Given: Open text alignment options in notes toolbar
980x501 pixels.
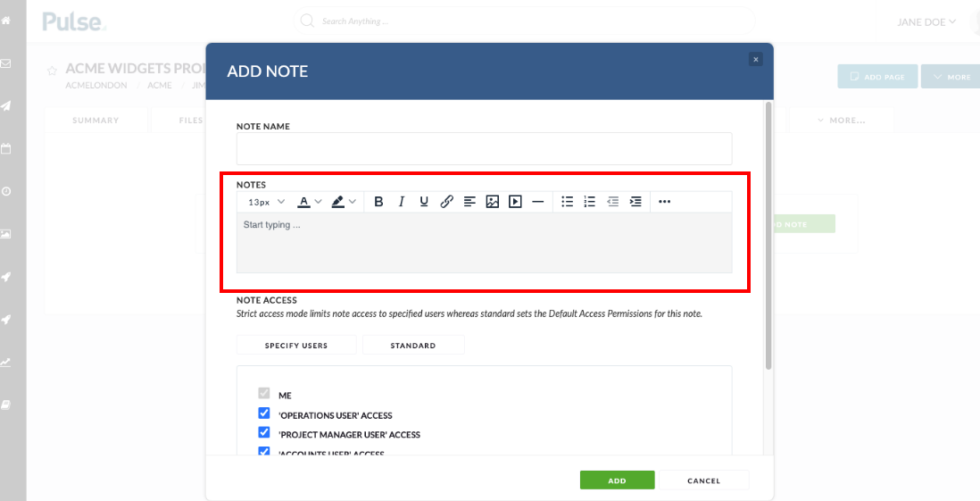Looking at the screenshot, I should click(469, 202).
